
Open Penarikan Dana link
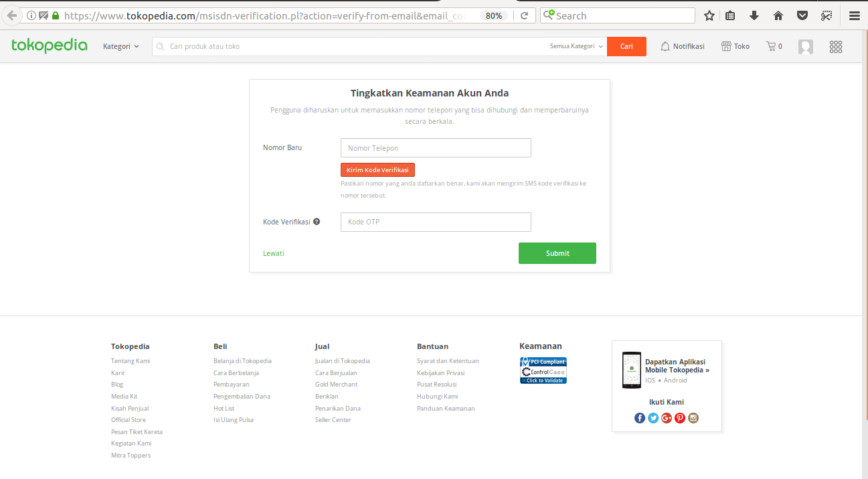[x=338, y=408]
